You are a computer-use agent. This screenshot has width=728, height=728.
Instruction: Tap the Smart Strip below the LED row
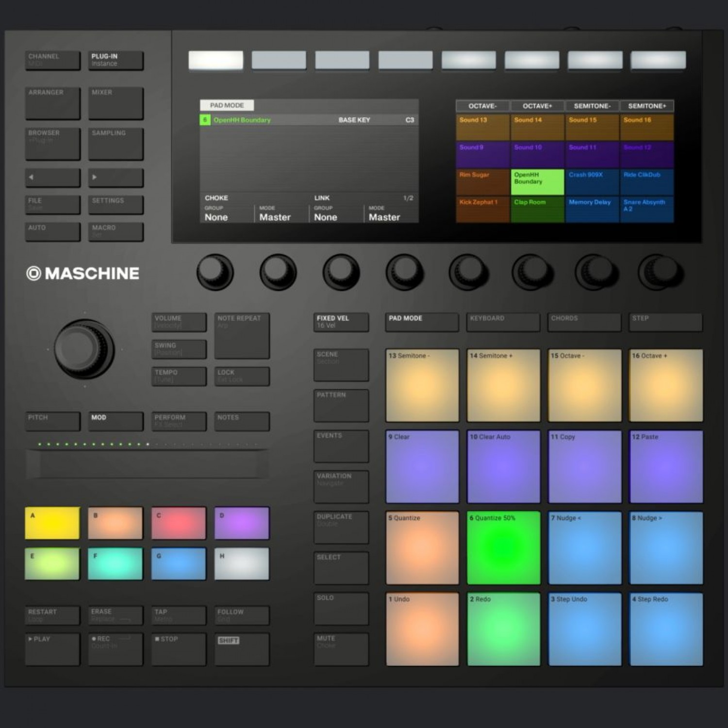click(148, 463)
